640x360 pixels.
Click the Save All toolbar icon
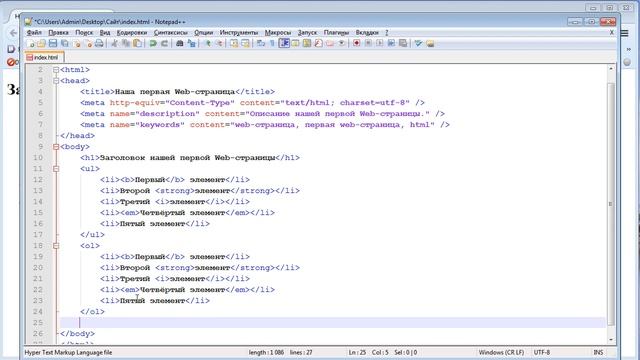tap(65, 43)
